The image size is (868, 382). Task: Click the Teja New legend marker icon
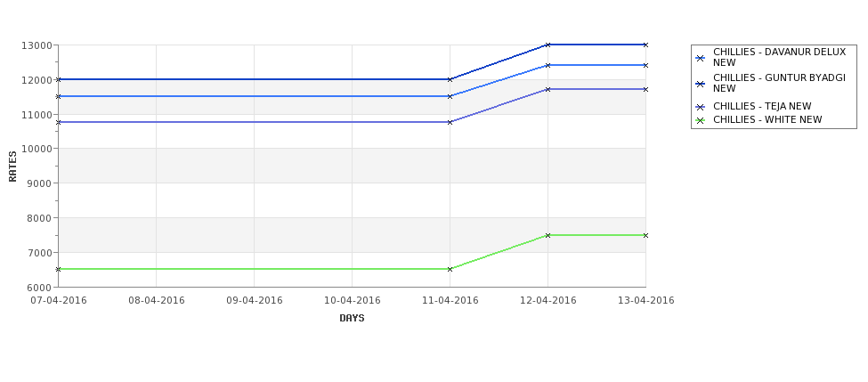pyautogui.click(x=701, y=107)
